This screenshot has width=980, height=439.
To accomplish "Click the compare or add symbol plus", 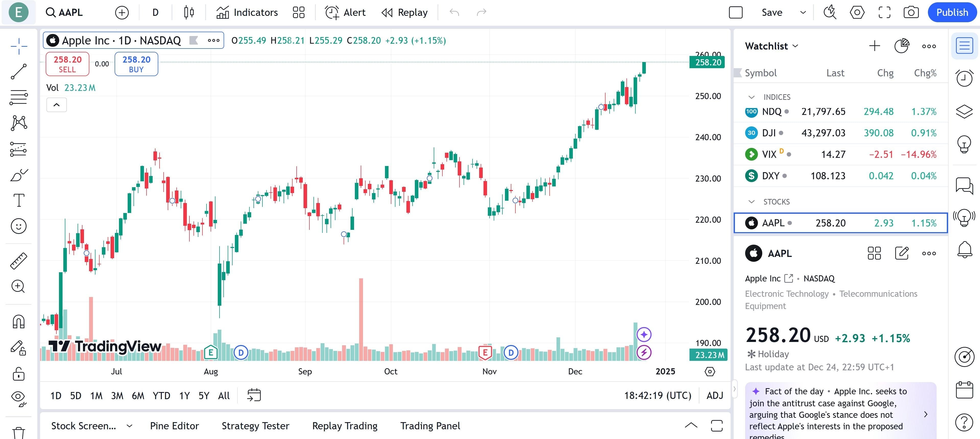I will [122, 13].
